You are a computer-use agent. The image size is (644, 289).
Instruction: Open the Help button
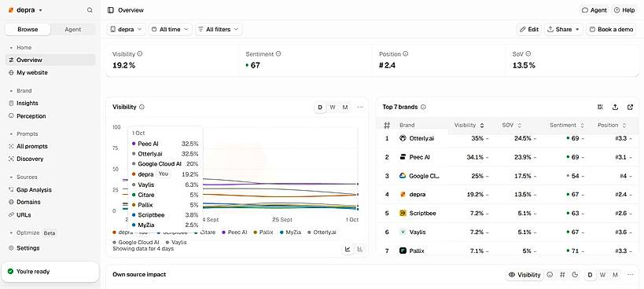click(624, 10)
